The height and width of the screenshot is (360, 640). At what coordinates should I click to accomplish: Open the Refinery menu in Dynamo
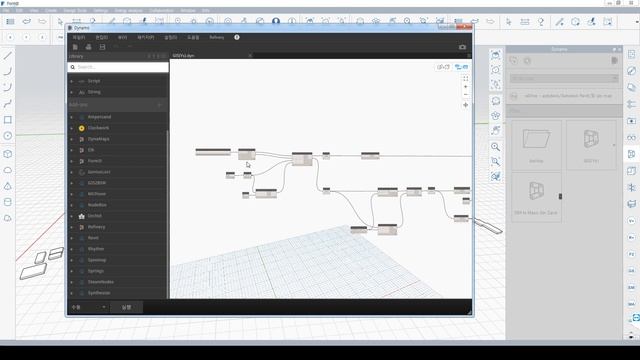pyautogui.click(x=217, y=37)
